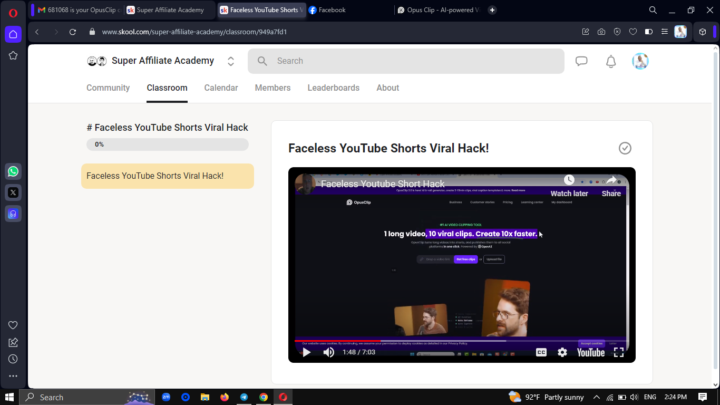Switch to the Gmail OpusClip browser tab
This screenshot has width=720, height=405.
pos(78,10)
